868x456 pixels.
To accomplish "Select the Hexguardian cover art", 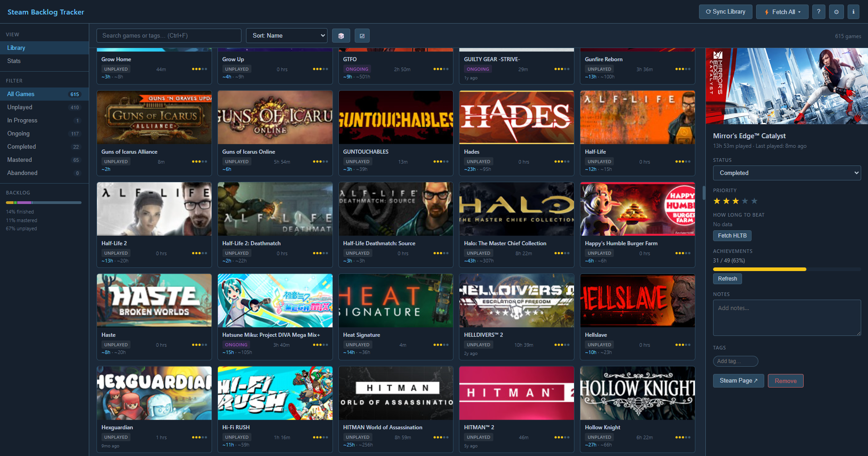I will coord(154,393).
